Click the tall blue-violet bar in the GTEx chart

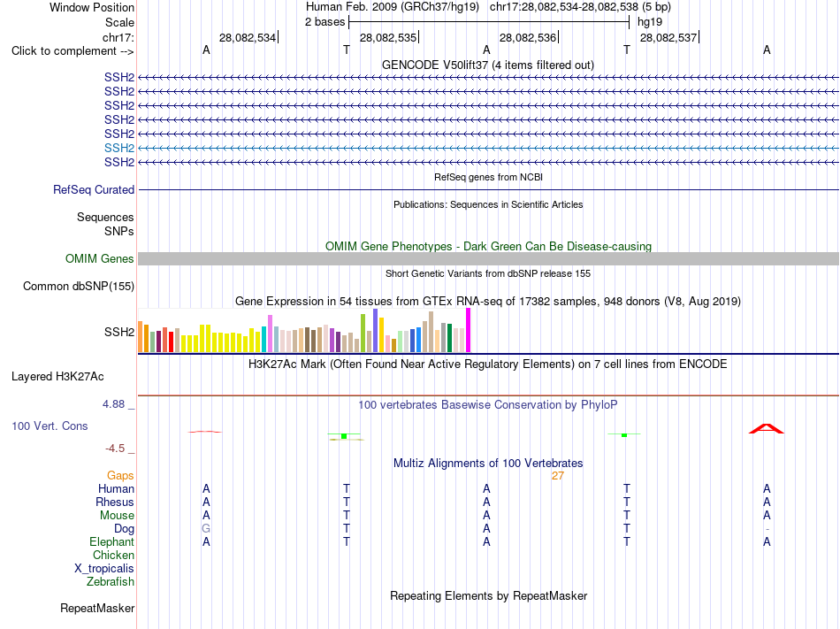pos(376,331)
